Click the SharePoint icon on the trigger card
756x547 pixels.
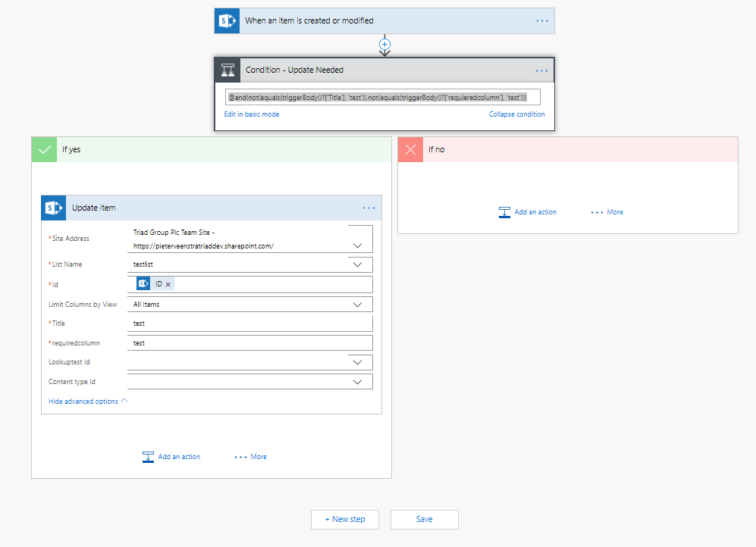(x=227, y=20)
